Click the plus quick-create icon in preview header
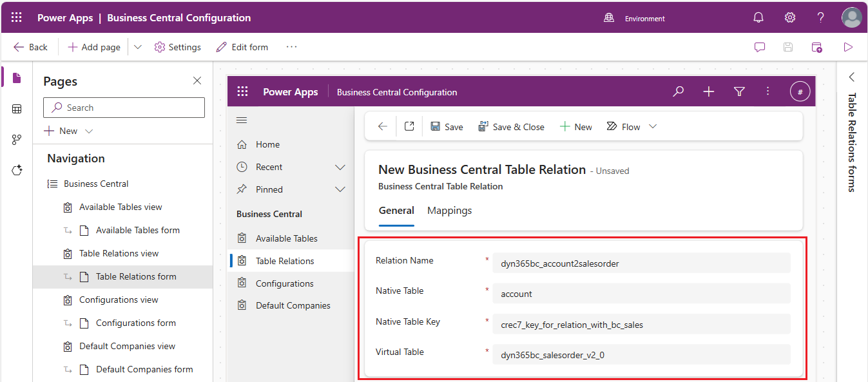 pyautogui.click(x=709, y=91)
